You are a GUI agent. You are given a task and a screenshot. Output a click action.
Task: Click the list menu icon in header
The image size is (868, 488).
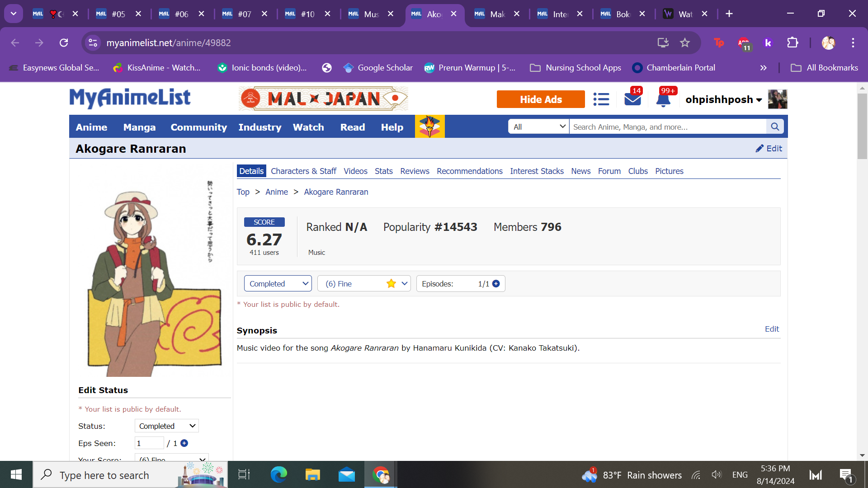pos(601,99)
